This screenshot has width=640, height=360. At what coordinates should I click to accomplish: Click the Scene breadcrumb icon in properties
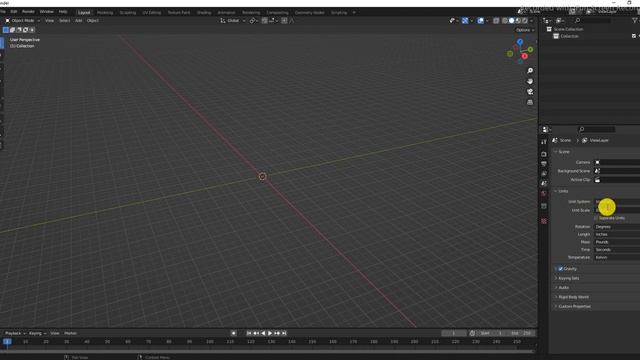point(555,140)
